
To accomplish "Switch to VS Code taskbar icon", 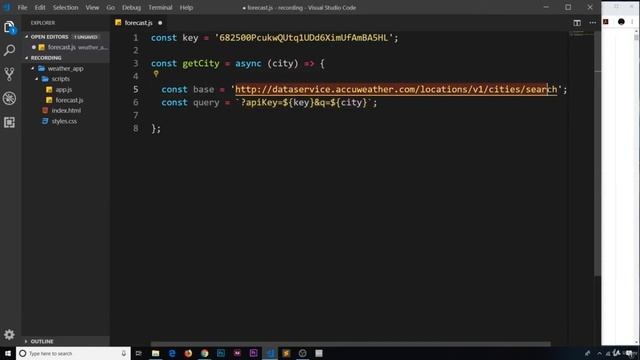I will [x=270, y=353].
